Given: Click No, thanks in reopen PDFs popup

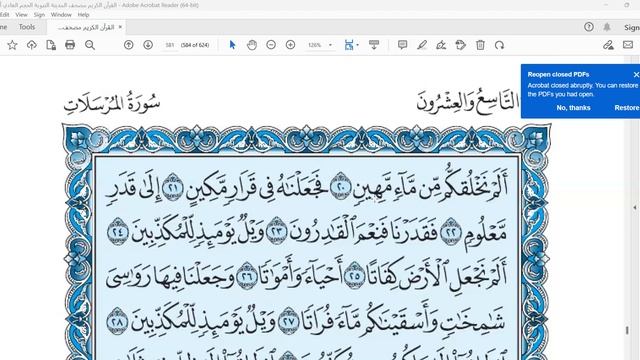Looking at the screenshot, I should pyautogui.click(x=573, y=108).
